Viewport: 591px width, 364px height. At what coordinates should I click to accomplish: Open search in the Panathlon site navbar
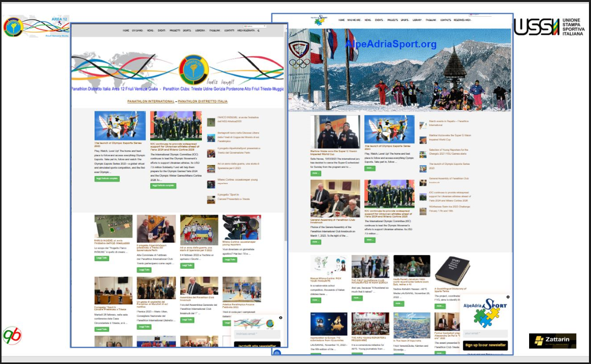coord(259,30)
